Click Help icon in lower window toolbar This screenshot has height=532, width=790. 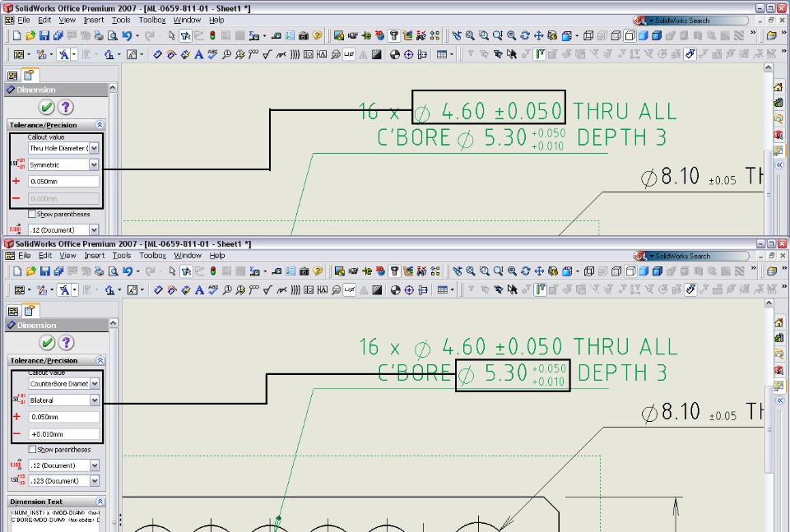[318, 271]
